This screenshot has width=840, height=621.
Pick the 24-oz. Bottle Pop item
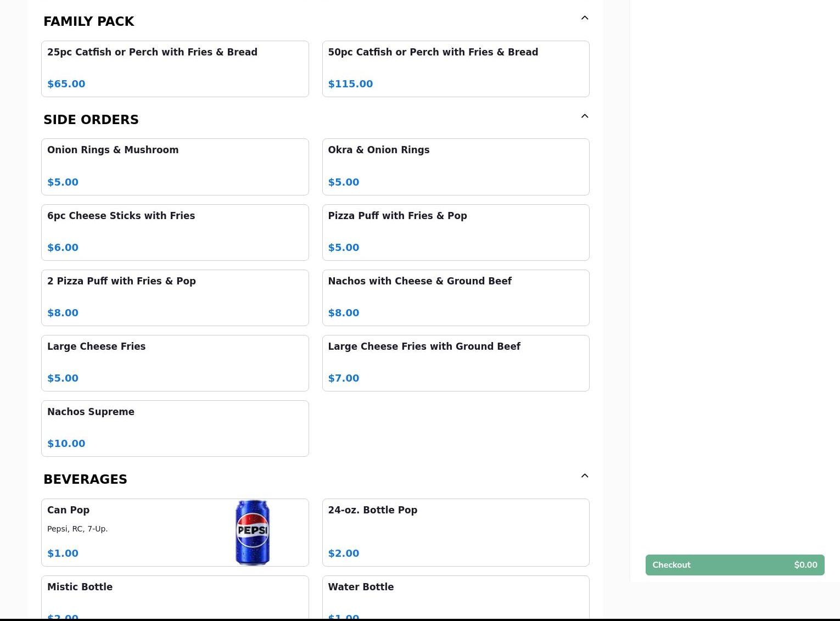(455, 532)
